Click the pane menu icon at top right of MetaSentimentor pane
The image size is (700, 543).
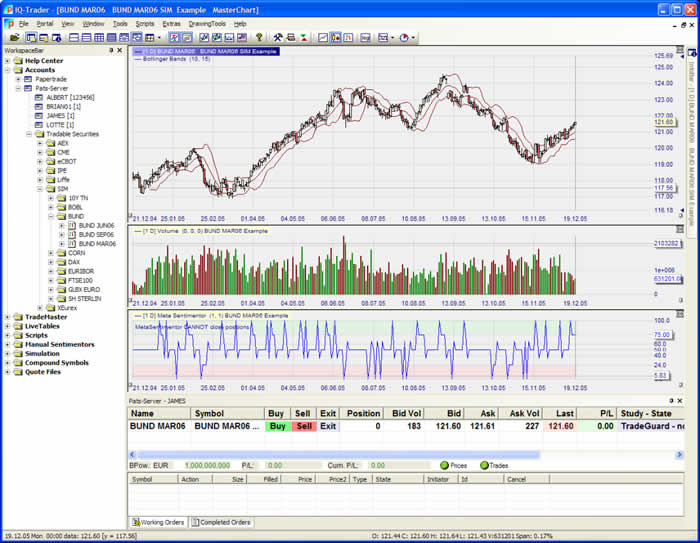(x=680, y=314)
